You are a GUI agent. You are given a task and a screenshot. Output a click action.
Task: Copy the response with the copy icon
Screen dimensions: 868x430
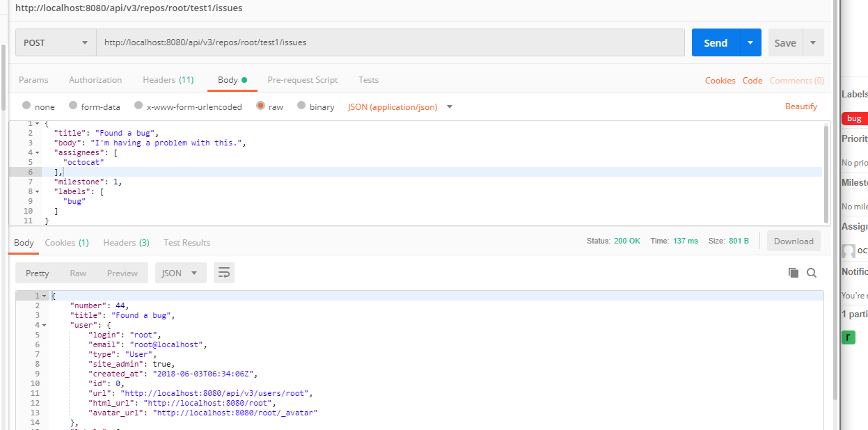(794, 273)
